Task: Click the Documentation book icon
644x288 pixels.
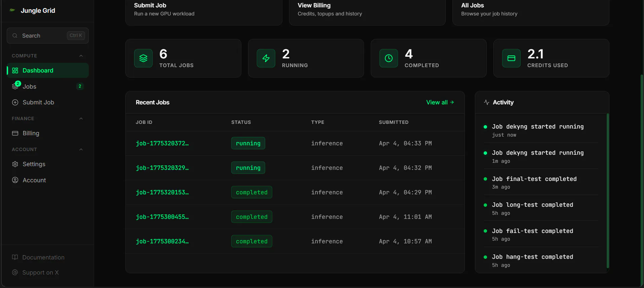Action: pos(15,257)
